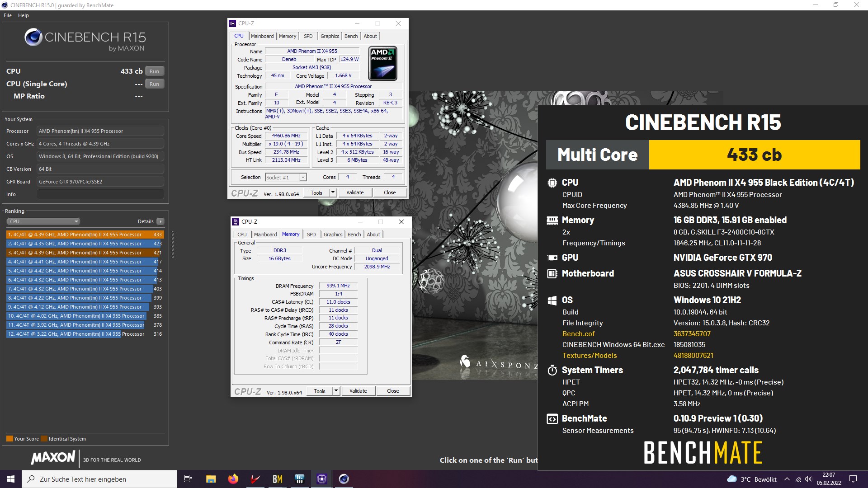Click BenchMate System Timers clock icon
This screenshot has width=868, height=488.
pos(552,371)
